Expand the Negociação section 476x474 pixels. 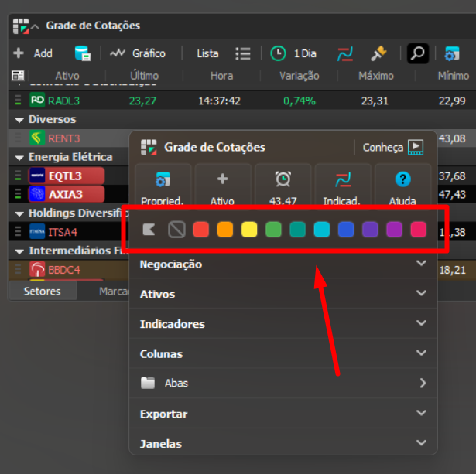point(283,264)
